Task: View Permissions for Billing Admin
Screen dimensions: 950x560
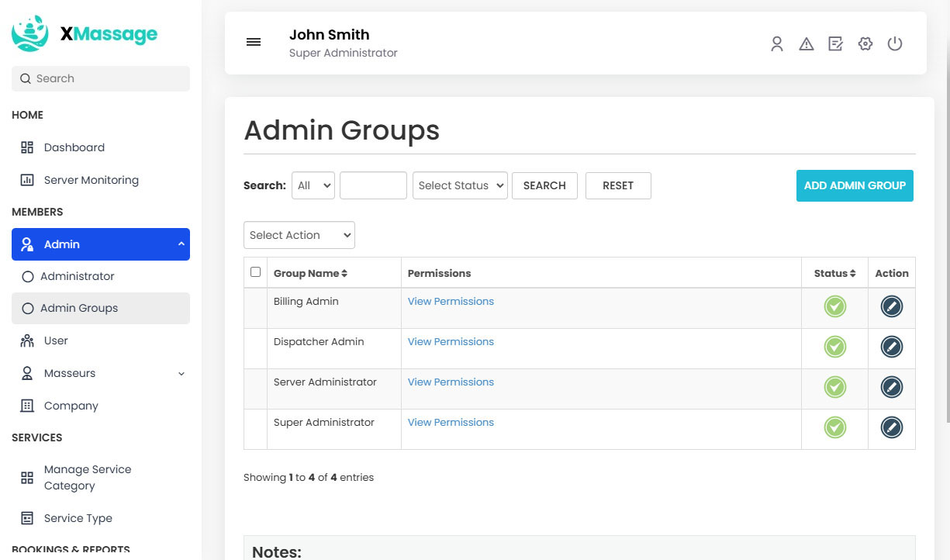Action: (451, 302)
